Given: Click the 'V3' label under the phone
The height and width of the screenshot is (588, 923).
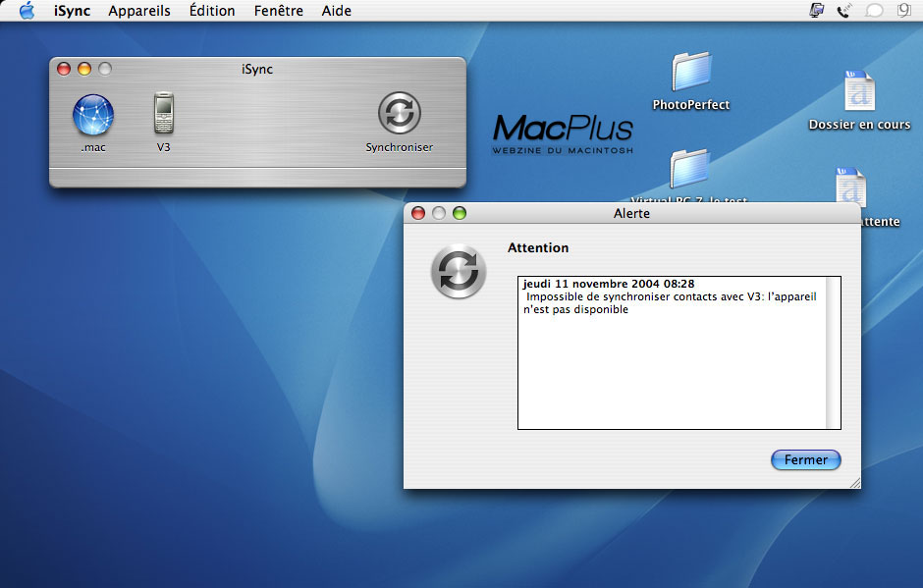Looking at the screenshot, I should tap(164, 147).
